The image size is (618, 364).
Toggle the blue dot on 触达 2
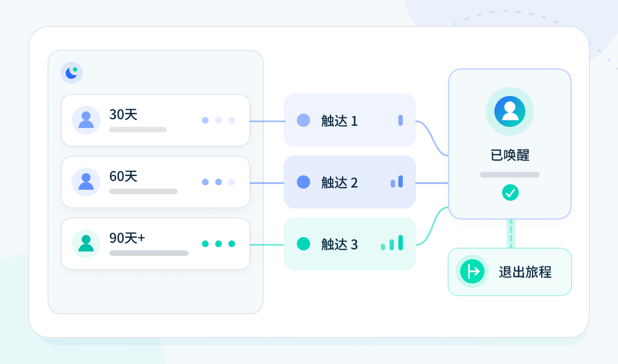(x=303, y=182)
